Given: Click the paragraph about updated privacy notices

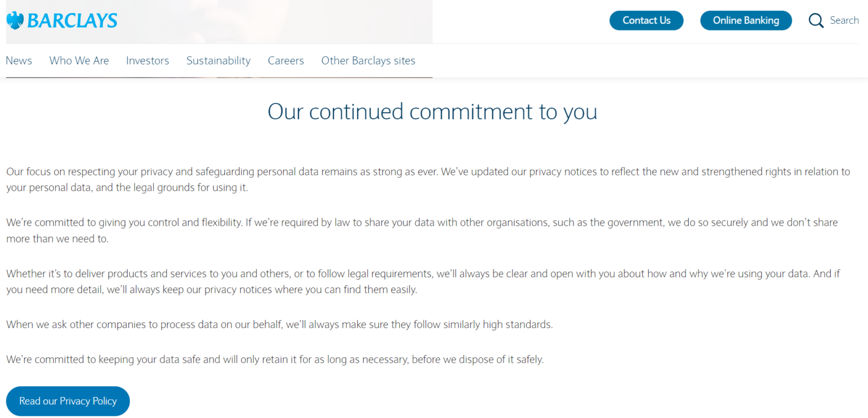Looking at the screenshot, I should [428, 179].
